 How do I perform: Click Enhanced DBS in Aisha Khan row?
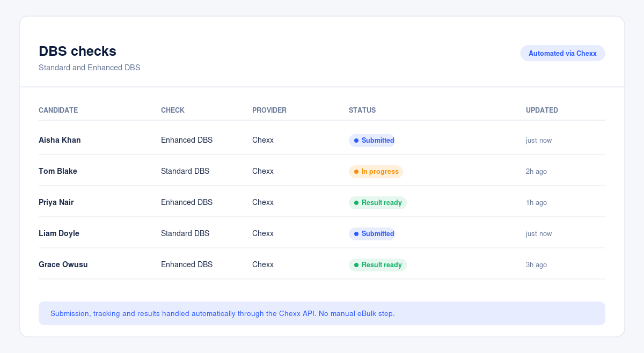[187, 140]
